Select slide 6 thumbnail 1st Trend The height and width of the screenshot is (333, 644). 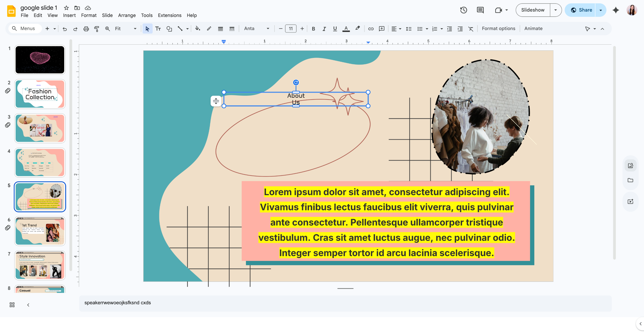tap(40, 231)
